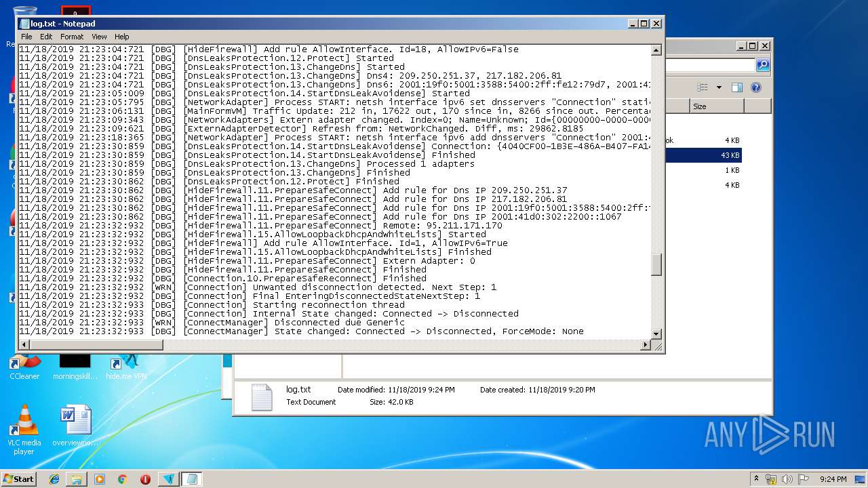868x488 pixels.
Task: Open Windows Explorer from the taskbar
Action: 77,479
